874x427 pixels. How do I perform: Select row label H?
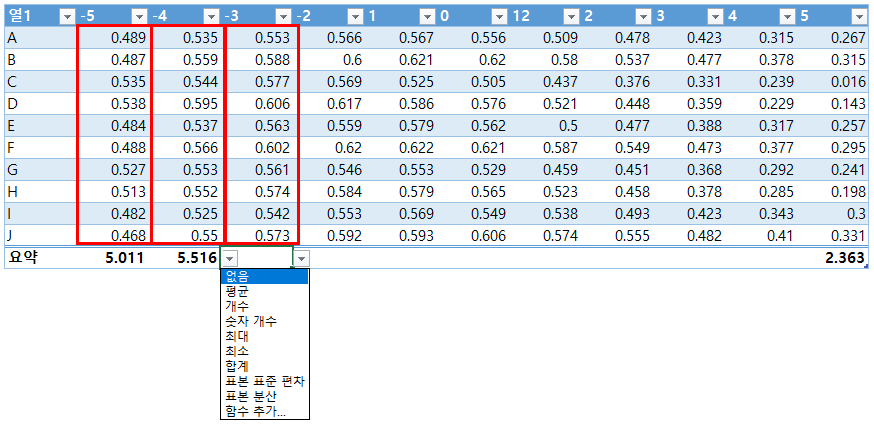[x=12, y=192]
